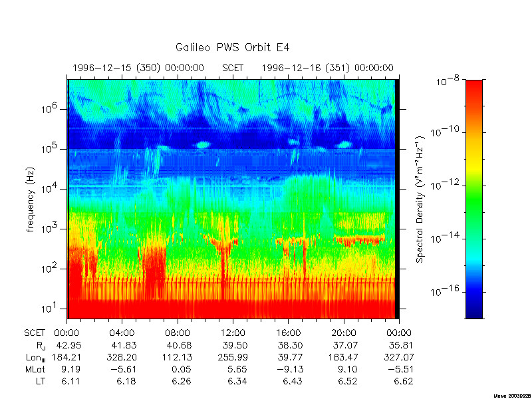
Task: Click the 10^-14 color bar label
Action: click(445, 237)
